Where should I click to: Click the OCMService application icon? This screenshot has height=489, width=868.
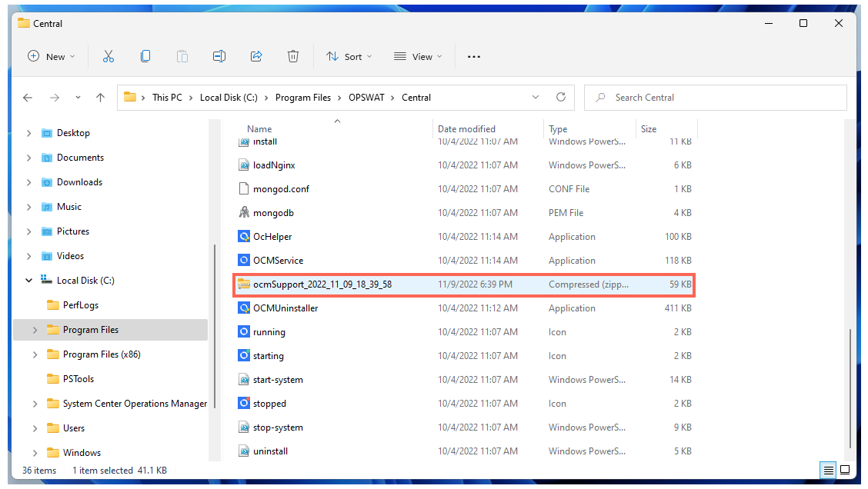tap(244, 260)
